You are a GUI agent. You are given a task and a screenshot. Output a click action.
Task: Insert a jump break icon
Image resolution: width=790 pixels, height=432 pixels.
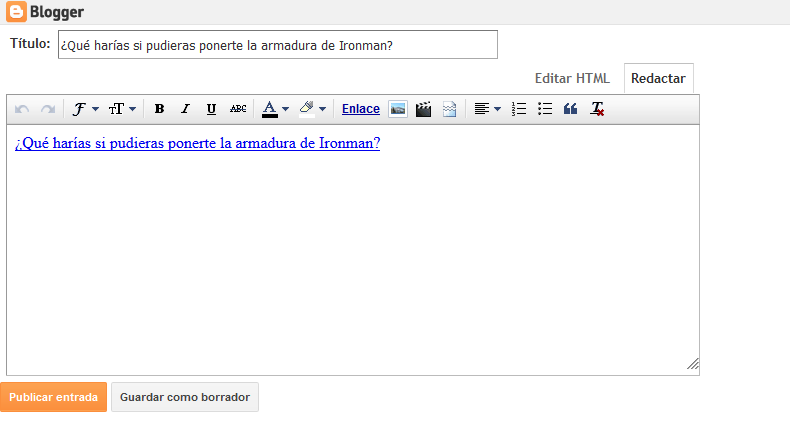click(x=449, y=109)
